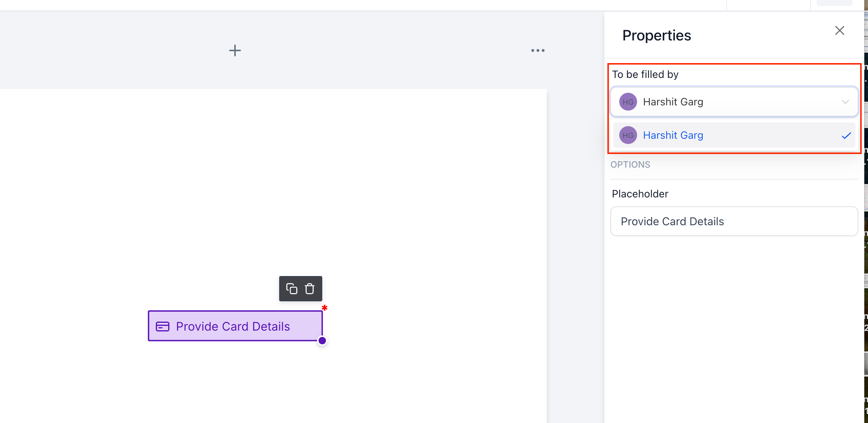
Task: Click the credit card icon in the field
Action: click(162, 326)
